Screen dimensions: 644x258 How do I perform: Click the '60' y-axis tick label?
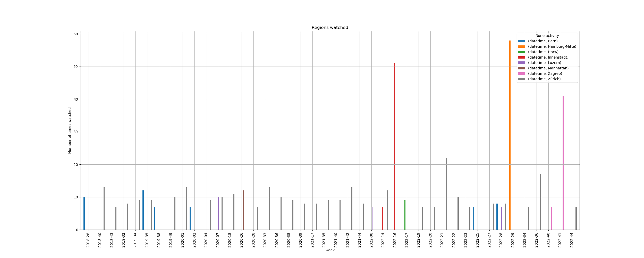(x=76, y=34)
